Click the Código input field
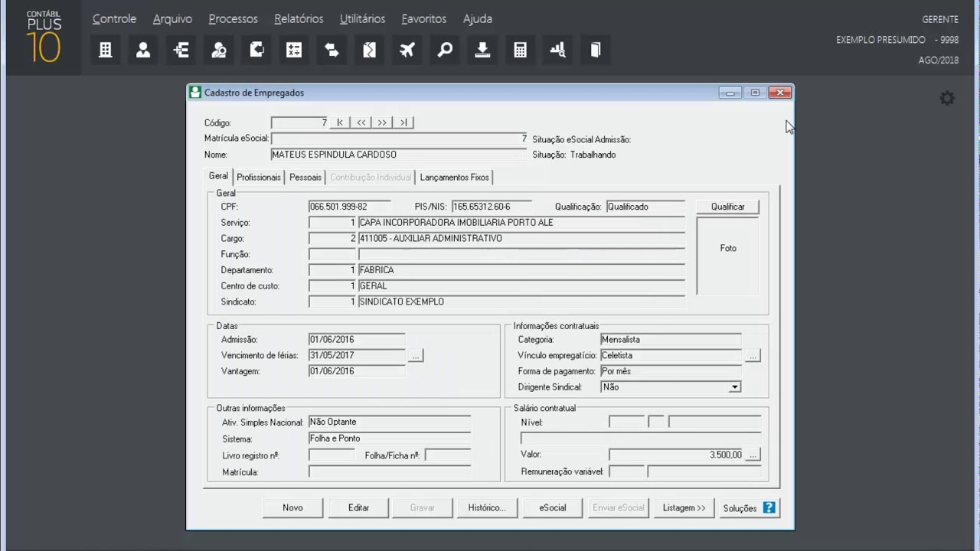 [299, 122]
